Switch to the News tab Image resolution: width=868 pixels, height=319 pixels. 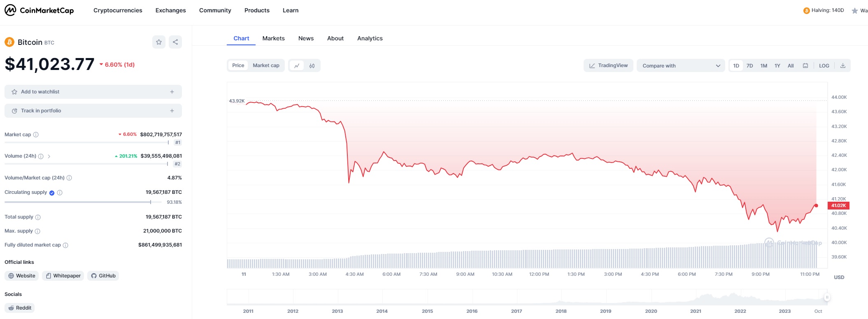click(306, 38)
